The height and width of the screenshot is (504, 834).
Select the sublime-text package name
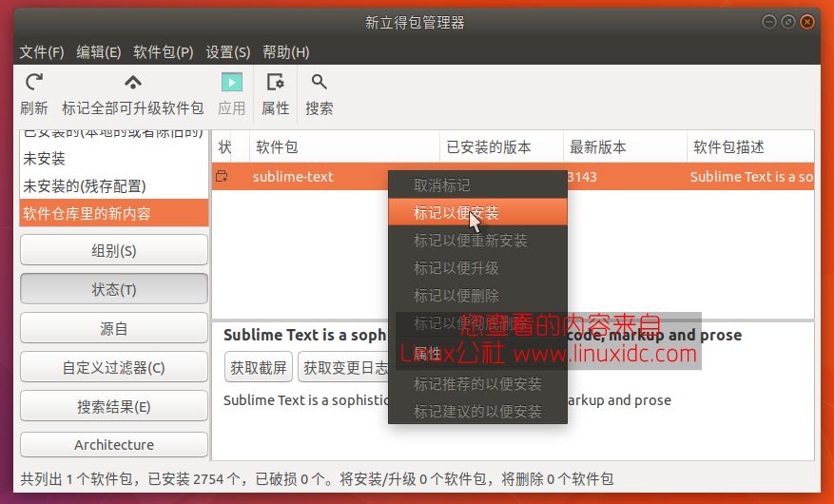click(293, 177)
